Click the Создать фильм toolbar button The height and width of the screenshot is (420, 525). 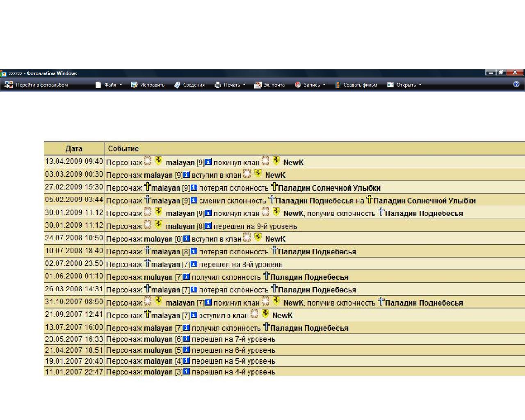(356, 85)
